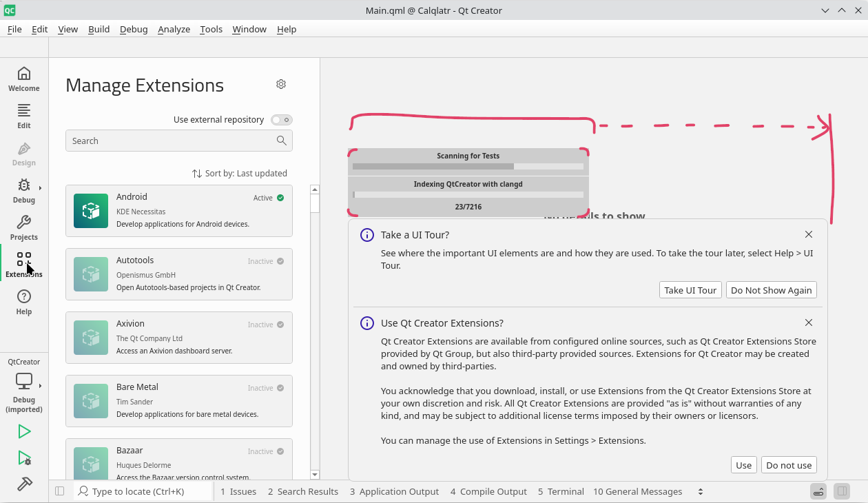Open Projects mode with wrench icon
This screenshot has width=868, height=503.
point(24,227)
